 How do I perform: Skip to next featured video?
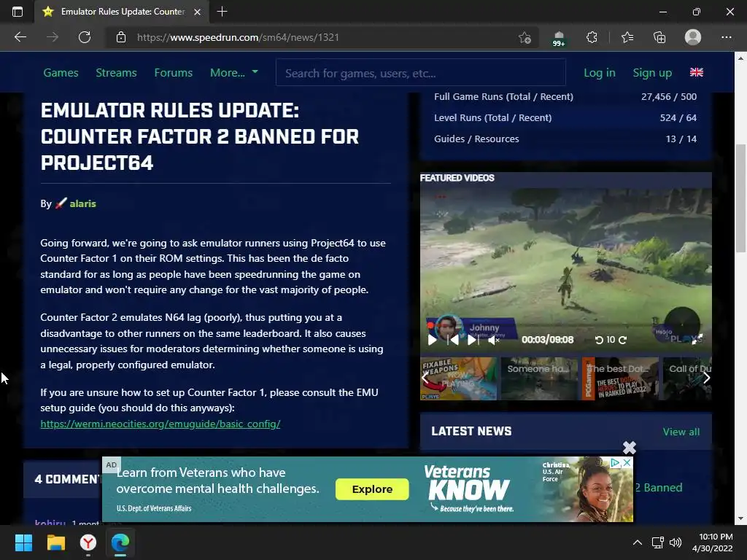coord(473,340)
